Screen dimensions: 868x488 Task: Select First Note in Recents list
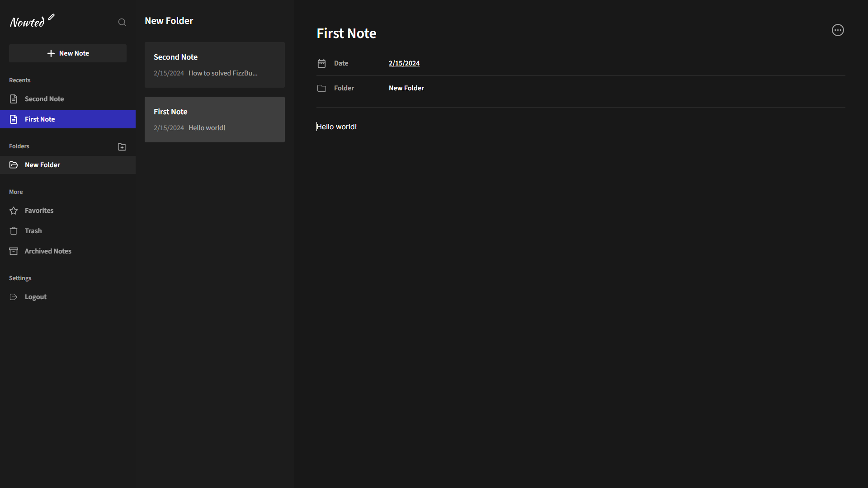(x=40, y=119)
